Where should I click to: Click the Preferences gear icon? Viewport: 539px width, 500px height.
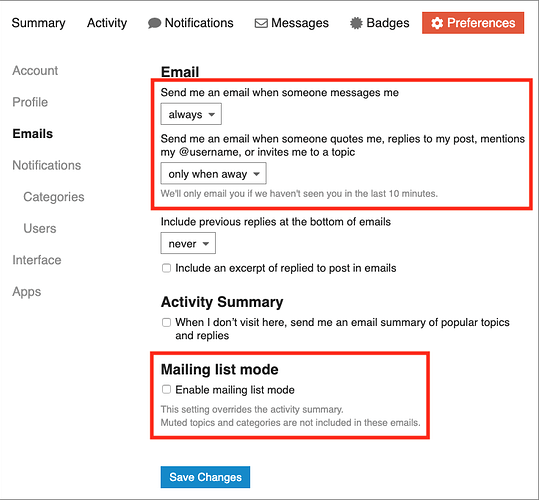(x=437, y=23)
